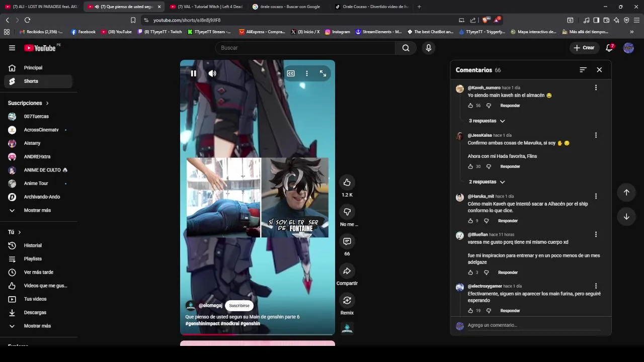Click the search magnifier button
Screen dimensions: 644x362
tap(406, 48)
